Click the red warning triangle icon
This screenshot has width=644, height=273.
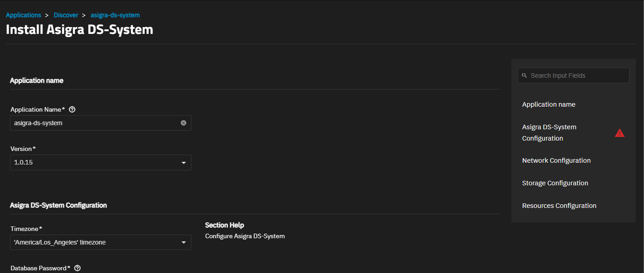click(x=620, y=133)
